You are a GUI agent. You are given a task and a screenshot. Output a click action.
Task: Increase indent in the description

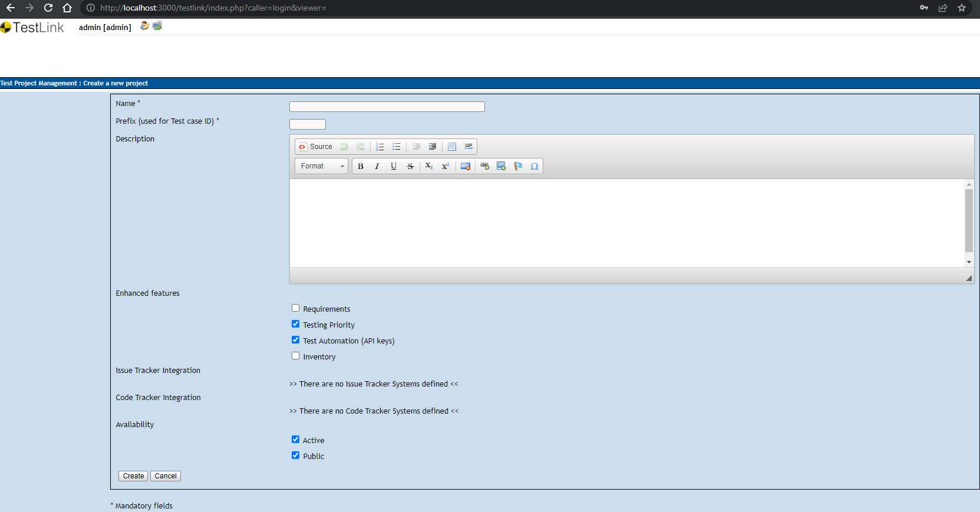(433, 147)
